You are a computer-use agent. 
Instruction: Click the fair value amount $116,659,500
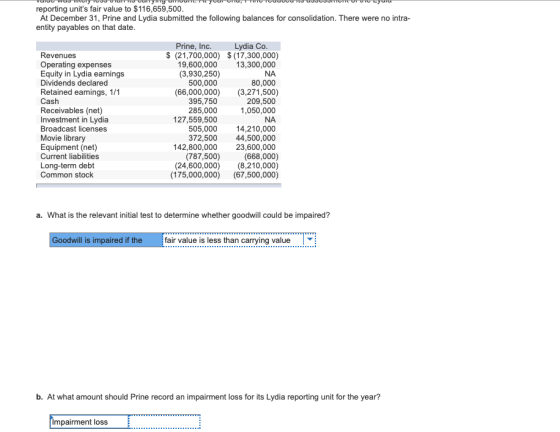pos(158,9)
